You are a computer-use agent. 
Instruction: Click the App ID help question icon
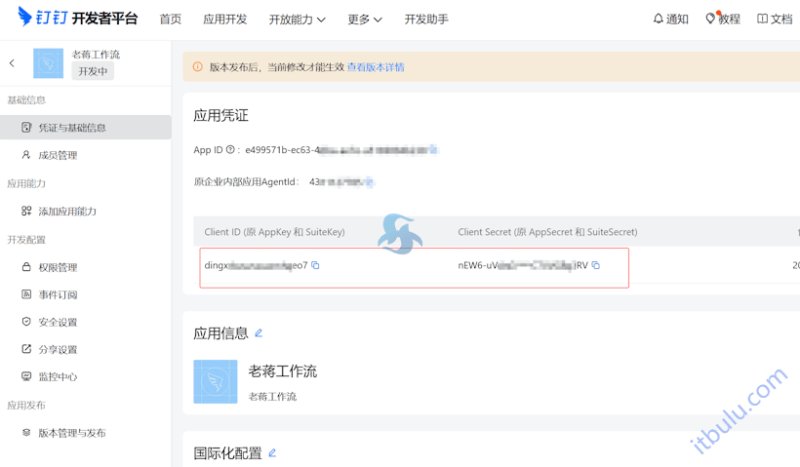[230, 150]
